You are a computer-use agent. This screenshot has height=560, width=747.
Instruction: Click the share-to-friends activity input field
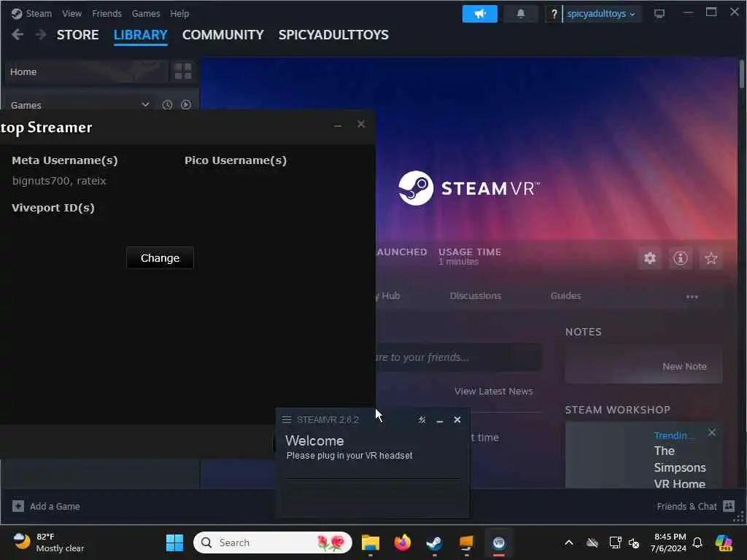[458, 357]
